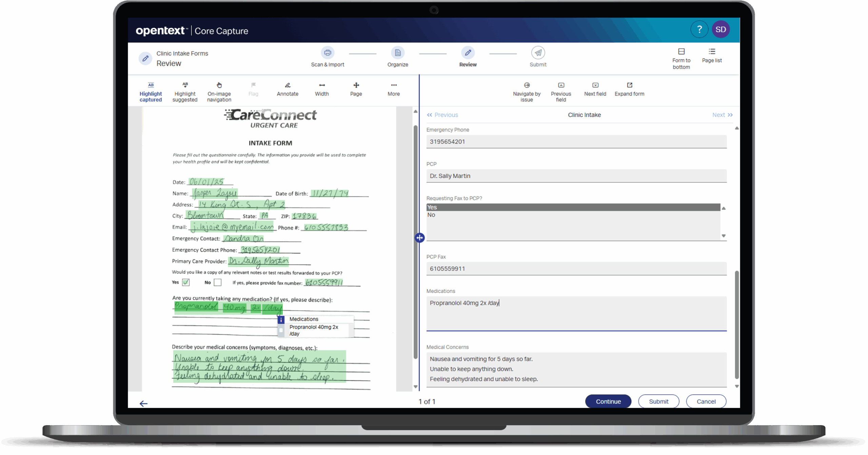Click Navigate by issue icon

pyautogui.click(x=526, y=85)
